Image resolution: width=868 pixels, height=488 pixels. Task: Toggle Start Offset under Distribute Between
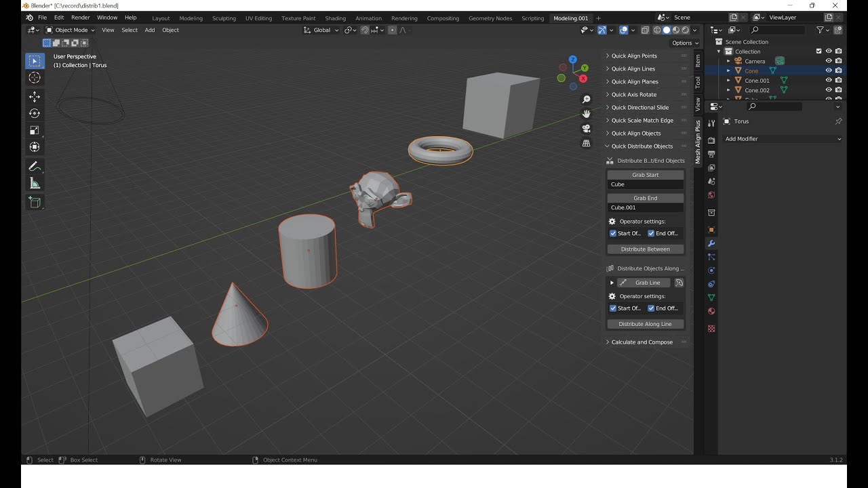pos(613,233)
